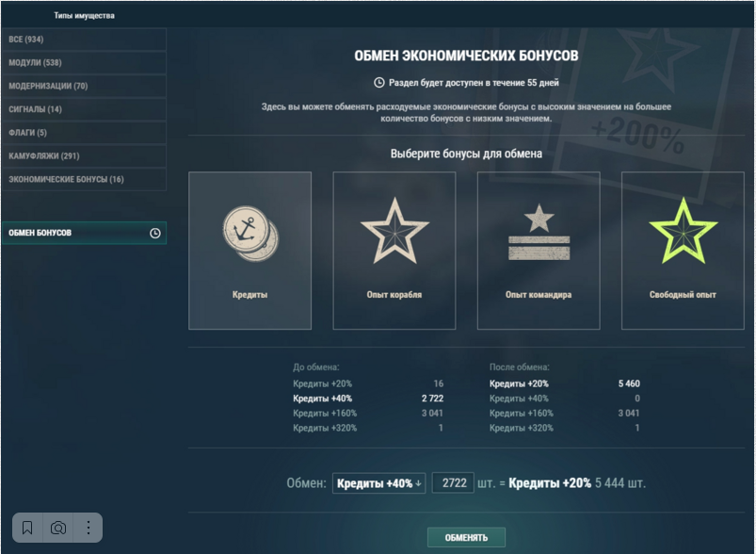Switch to Модули (538) category

(x=84, y=62)
